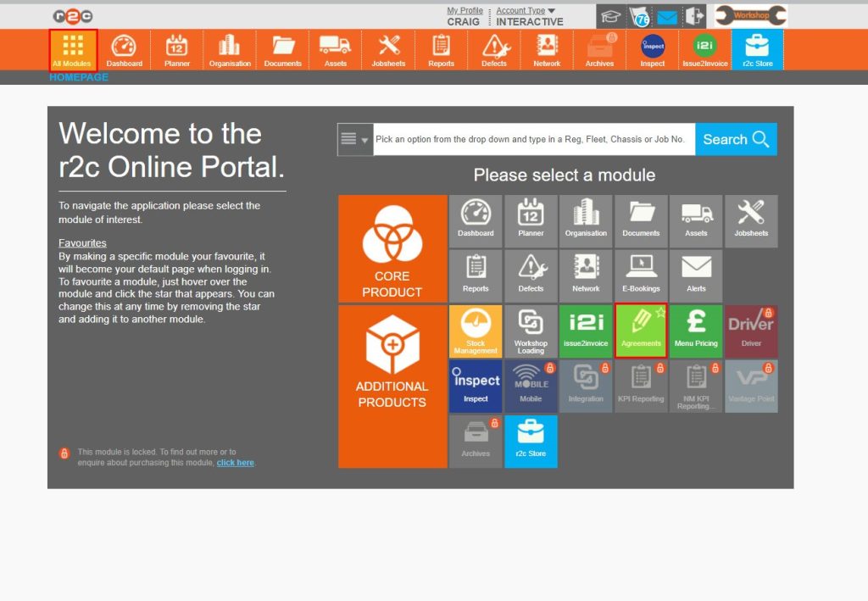Select the locked Integration module tile

586,387
